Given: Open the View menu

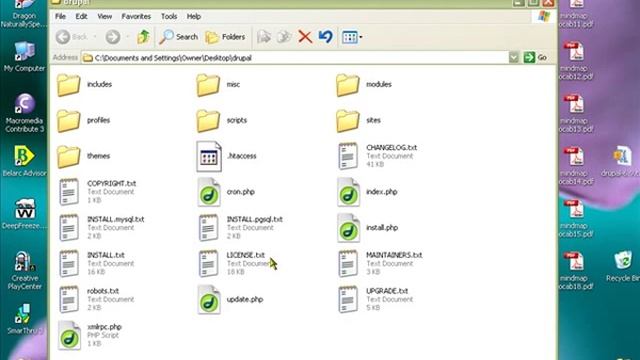Looking at the screenshot, I should (104, 16).
